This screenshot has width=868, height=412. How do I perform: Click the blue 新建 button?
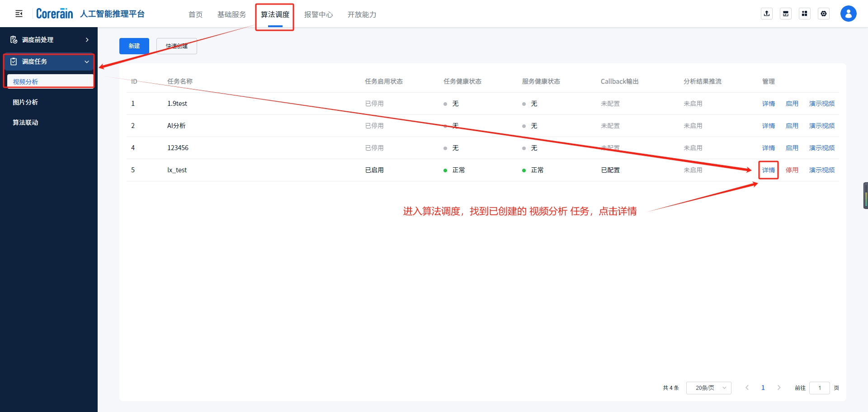coord(134,46)
